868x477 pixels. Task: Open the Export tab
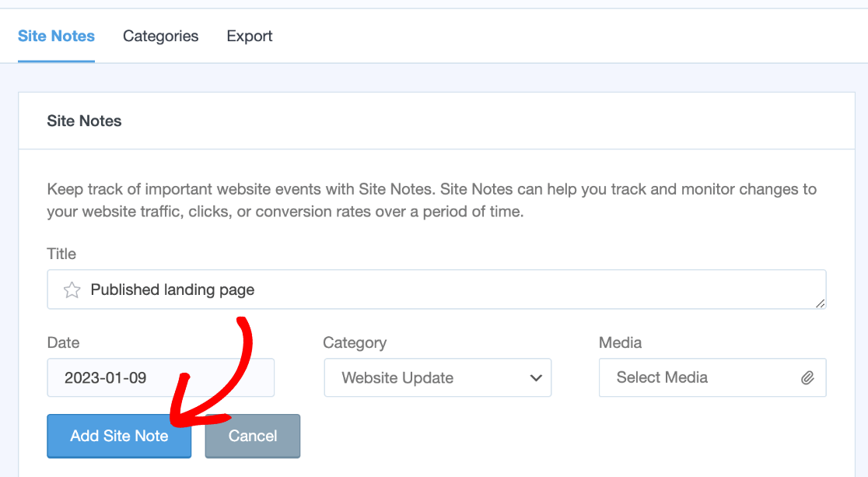coord(249,36)
